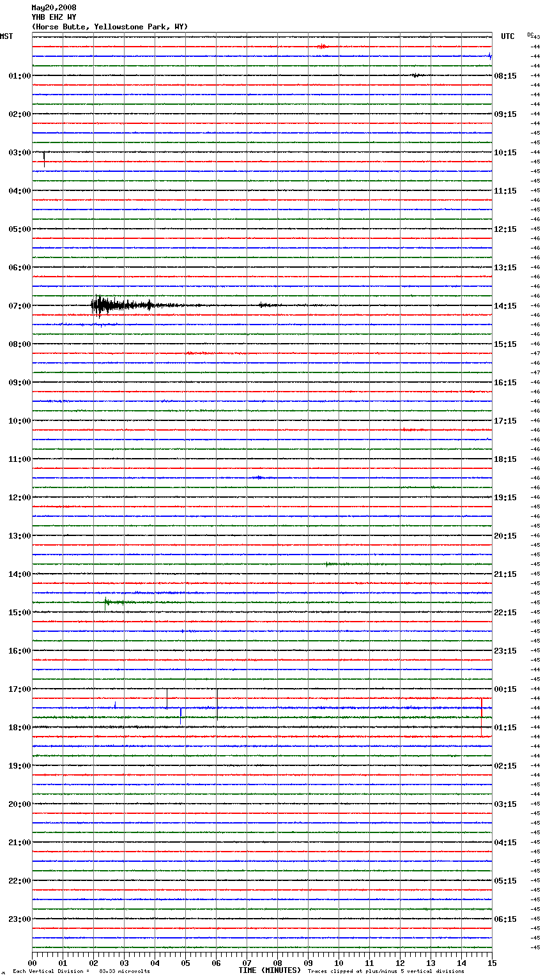
Task: Select the 07:00 MST row label
Action: pyautogui.click(x=19, y=305)
